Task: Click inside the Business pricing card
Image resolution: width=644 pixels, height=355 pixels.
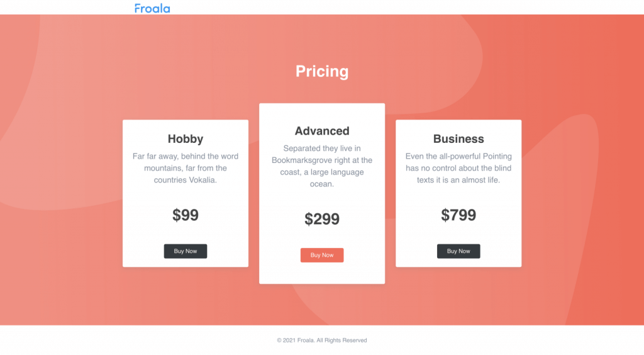Action: click(458, 193)
